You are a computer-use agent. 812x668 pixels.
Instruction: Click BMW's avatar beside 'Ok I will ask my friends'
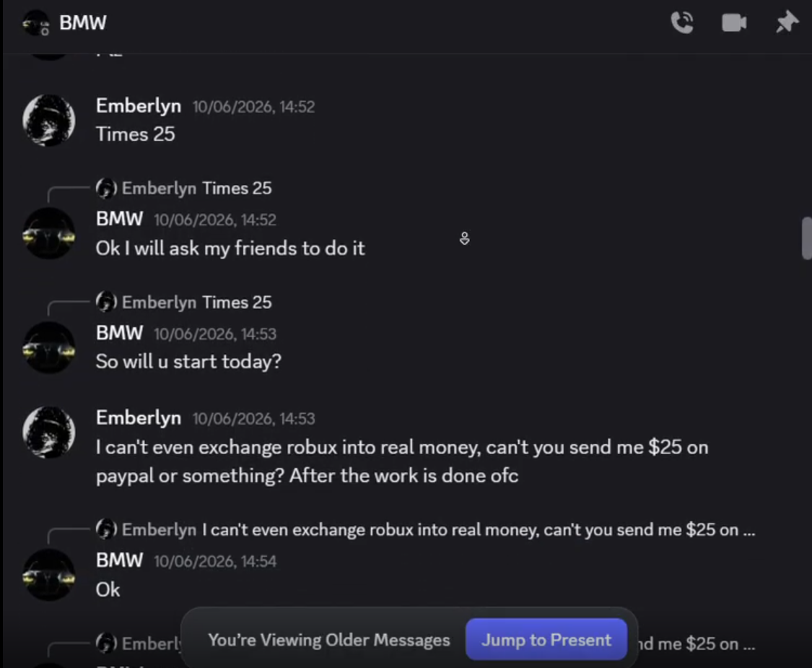48,234
